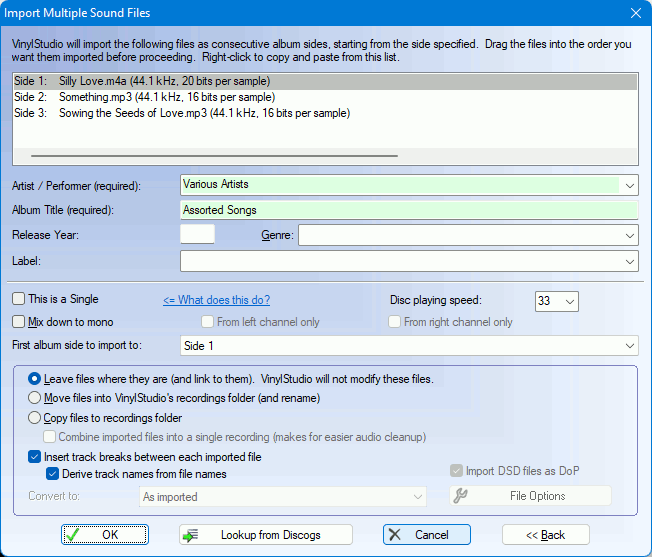Open the 'Convert to' As imported dropdown
Screen dimensions: 652x557
click(x=418, y=497)
